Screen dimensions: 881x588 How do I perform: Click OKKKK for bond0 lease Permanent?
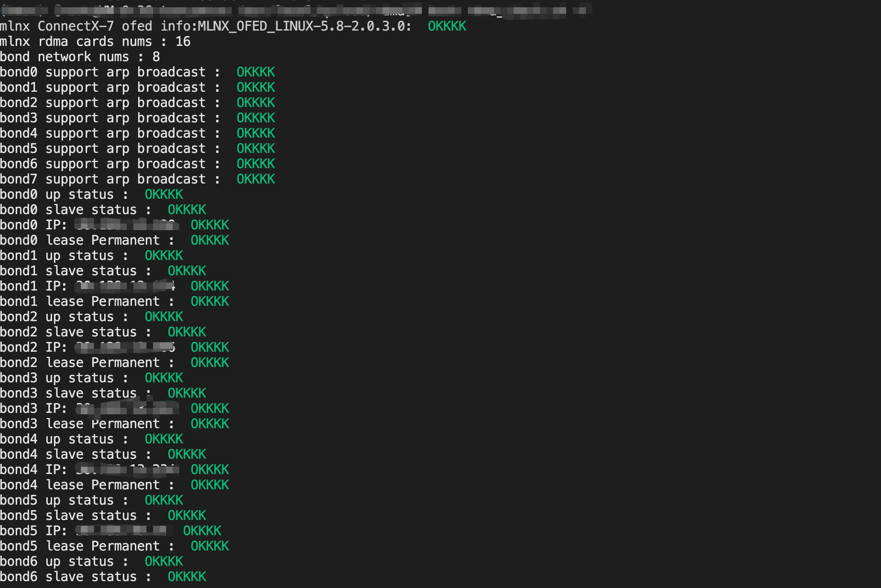click(x=210, y=240)
